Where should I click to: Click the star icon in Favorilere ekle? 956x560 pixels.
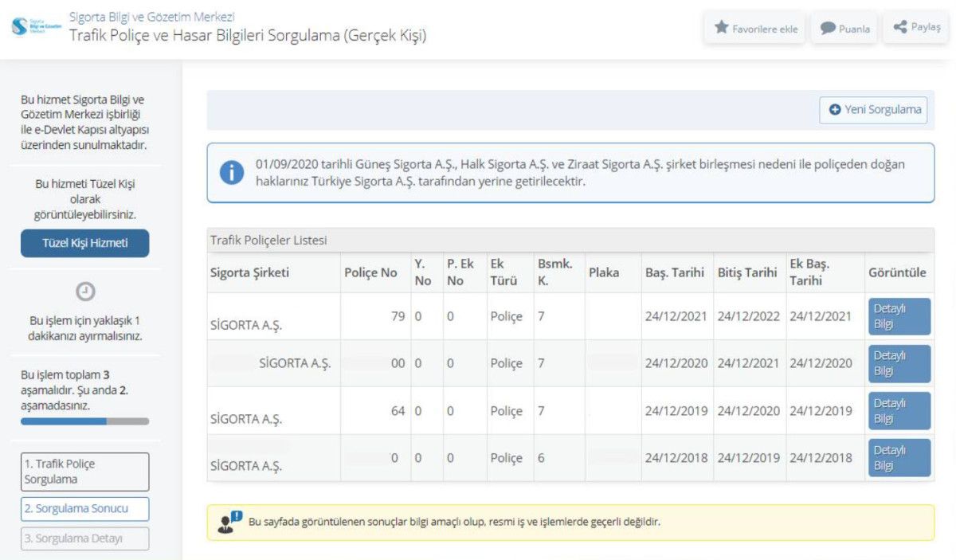(x=722, y=28)
